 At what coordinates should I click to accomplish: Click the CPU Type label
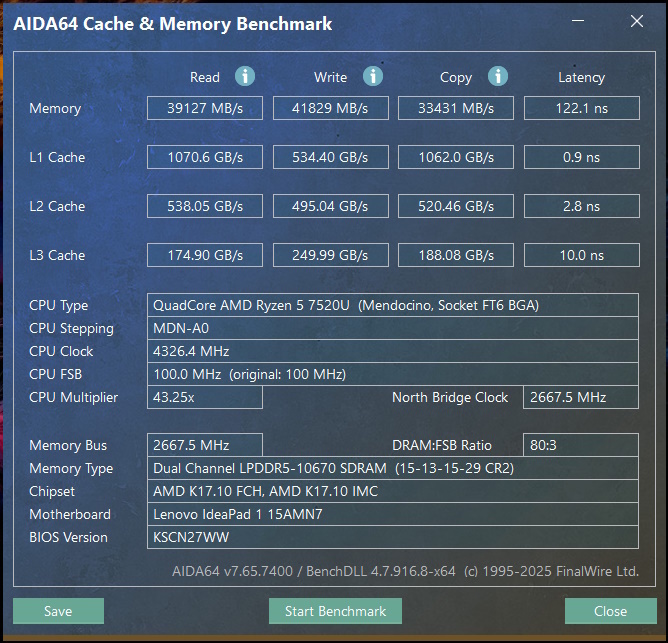pyautogui.click(x=58, y=306)
